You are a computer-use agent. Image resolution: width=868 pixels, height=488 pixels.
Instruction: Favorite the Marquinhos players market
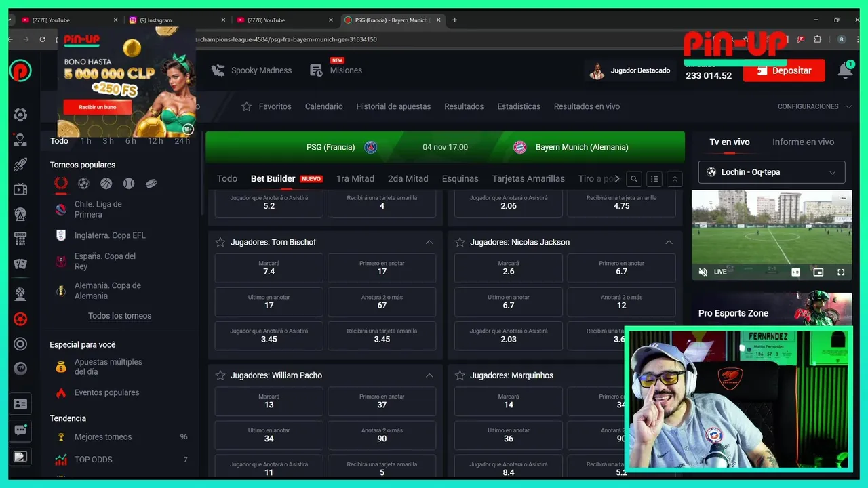pos(460,375)
